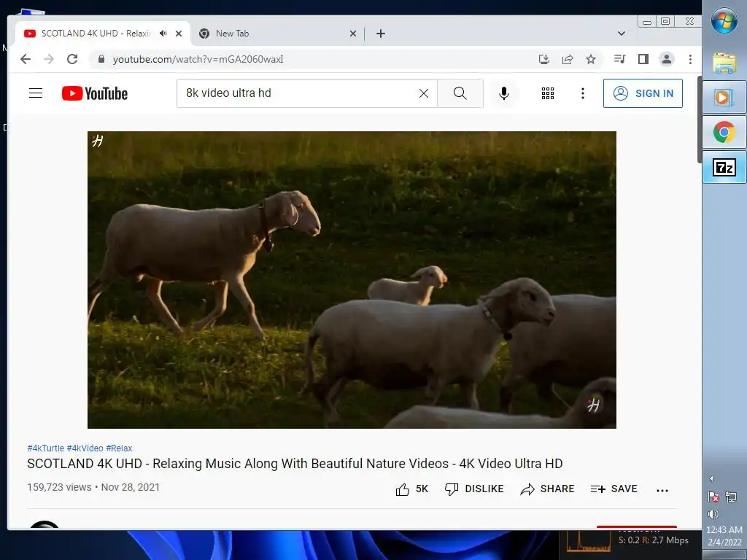Image resolution: width=747 pixels, height=560 pixels.
Task: Open Action Center flag icon
Action: 713,497
